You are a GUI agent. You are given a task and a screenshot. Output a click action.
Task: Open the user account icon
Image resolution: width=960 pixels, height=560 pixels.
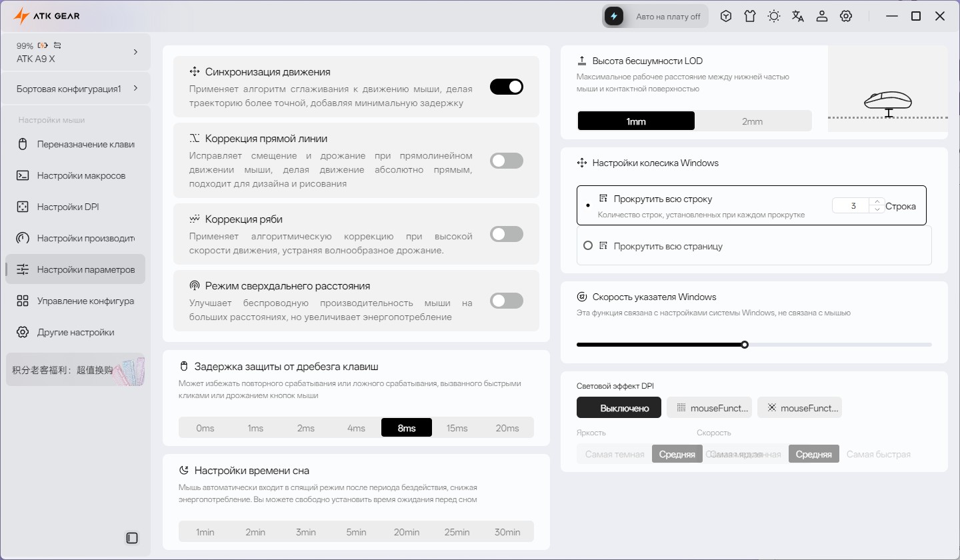pyautogui.click(x=822, y=16)
